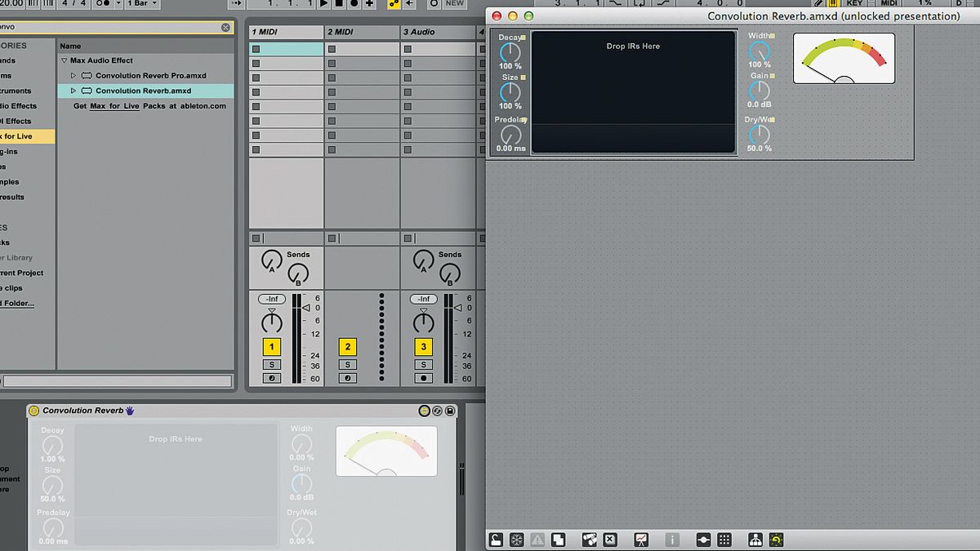Activate track 2 with its track activator
Screen dimensions: 980x551
348,346
